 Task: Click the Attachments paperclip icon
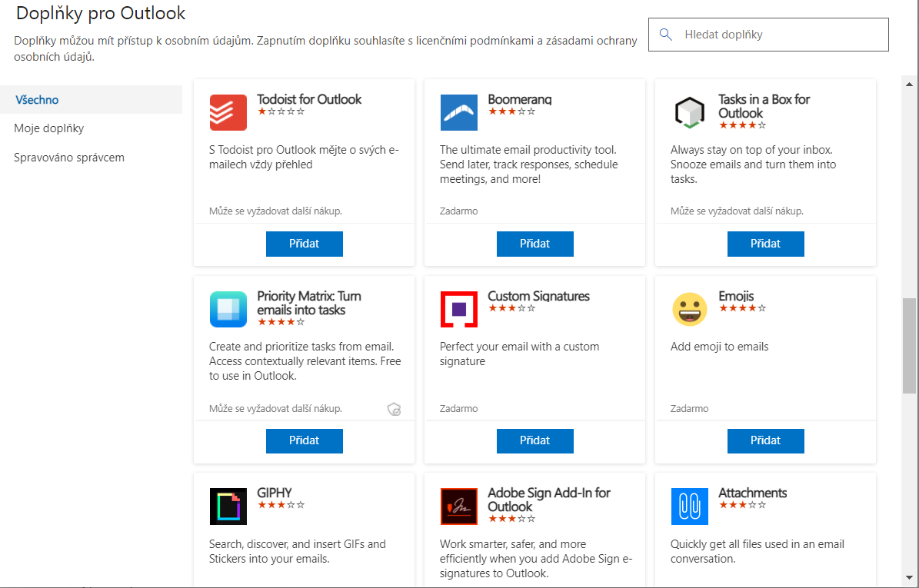pyautogui.click(x=689, y=507)
